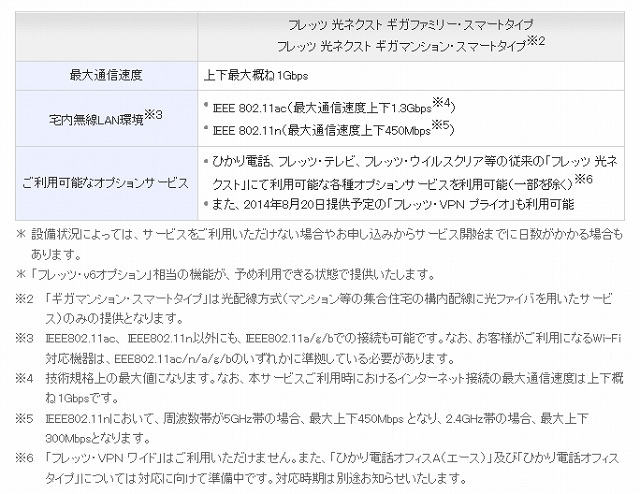Select the row label 'ご利用可能なオプションサービス'
Image resolution: width=640 pixels, height=494 pixels.
[x=106, y=182]
